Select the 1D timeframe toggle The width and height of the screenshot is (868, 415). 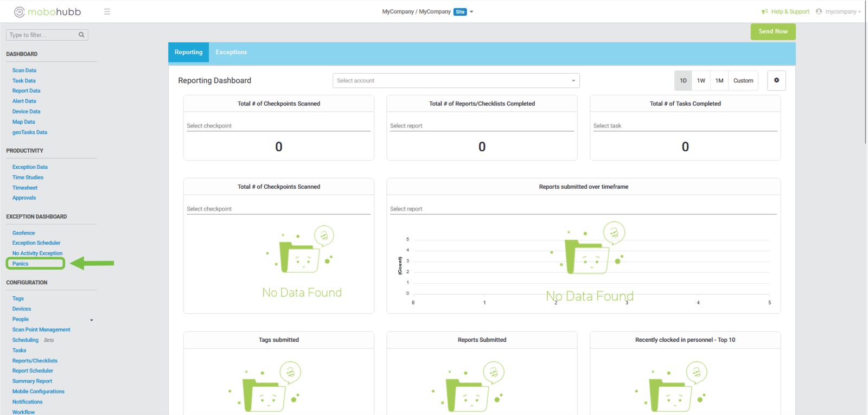coord(683,80)
